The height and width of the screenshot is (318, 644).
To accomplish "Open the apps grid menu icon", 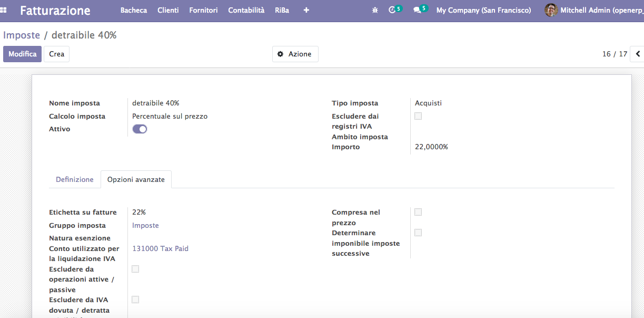I will [3, 10].
